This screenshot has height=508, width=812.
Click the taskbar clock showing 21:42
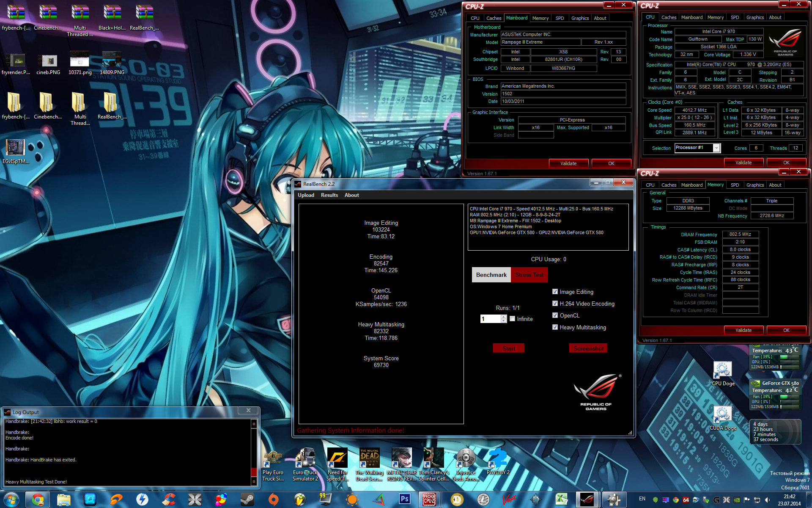[789, 500]
